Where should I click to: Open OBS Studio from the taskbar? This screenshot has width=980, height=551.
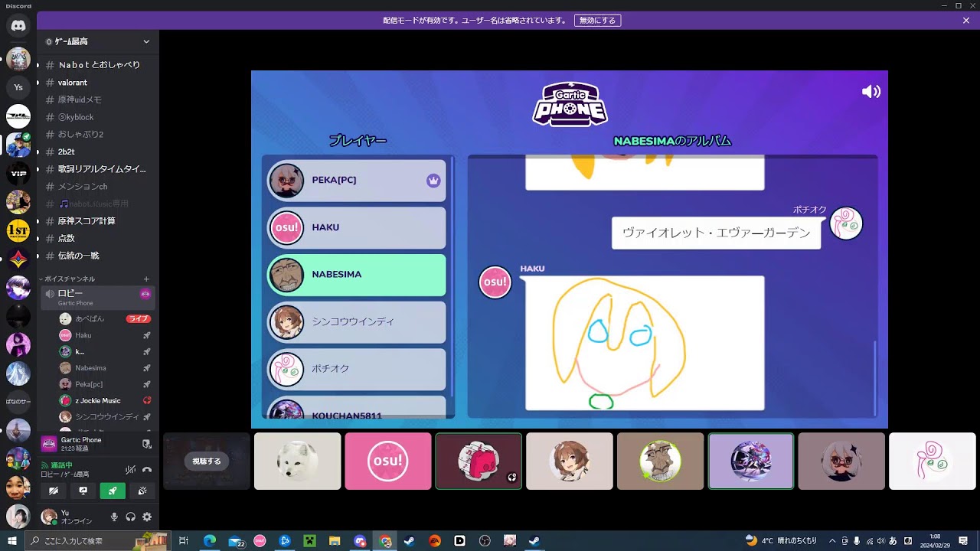coord(485,541)
